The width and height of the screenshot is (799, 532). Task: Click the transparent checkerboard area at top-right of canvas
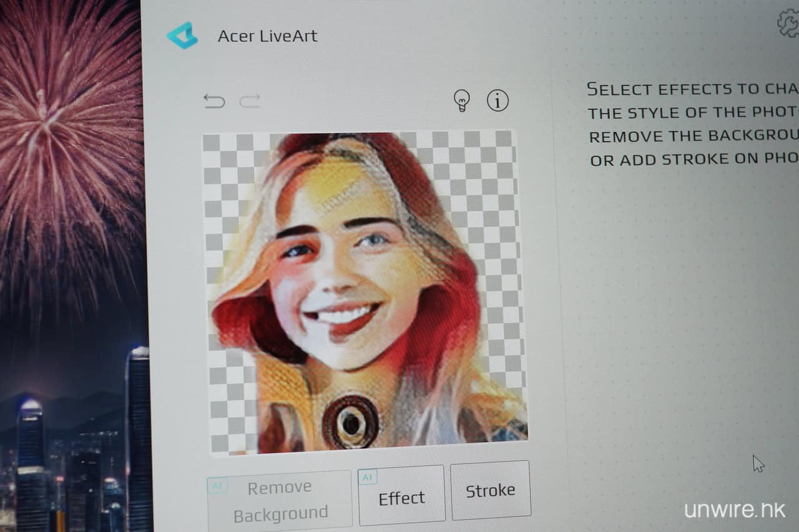tap(487, 162)
